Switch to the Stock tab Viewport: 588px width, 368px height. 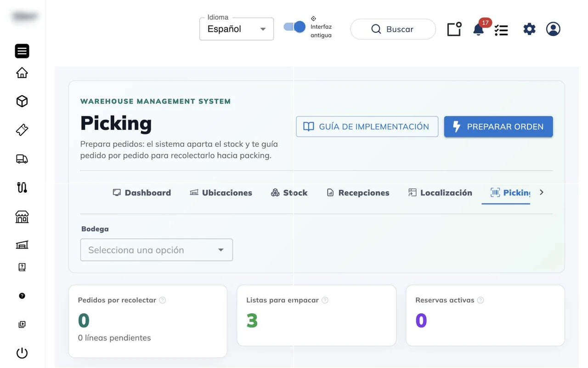(x=289, y=193)
